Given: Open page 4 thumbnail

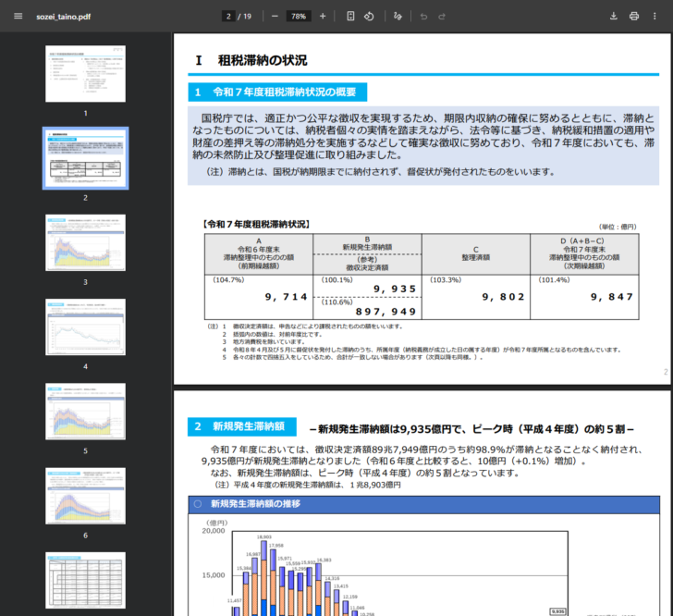Looking at the screenshot, I should point(85,327).
